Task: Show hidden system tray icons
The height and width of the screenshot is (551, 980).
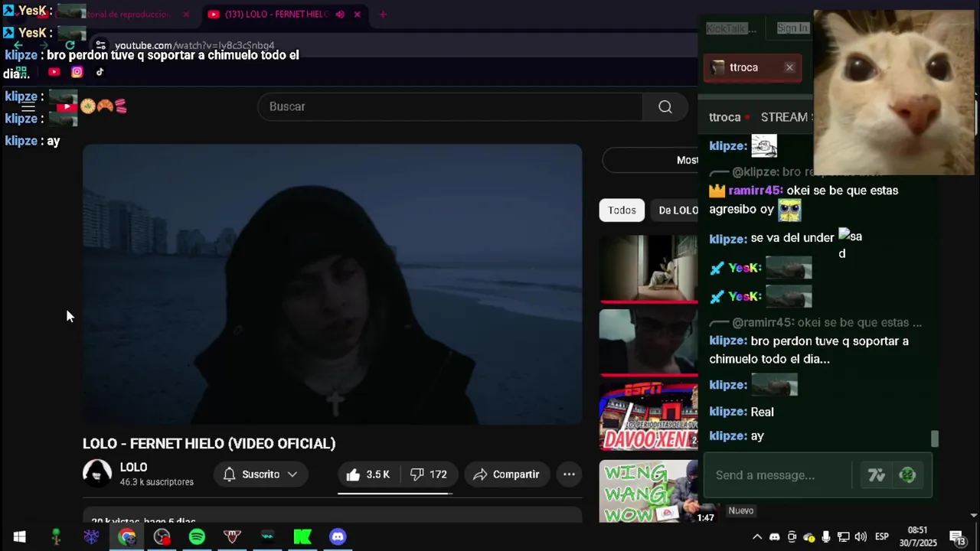Action: 757,537
